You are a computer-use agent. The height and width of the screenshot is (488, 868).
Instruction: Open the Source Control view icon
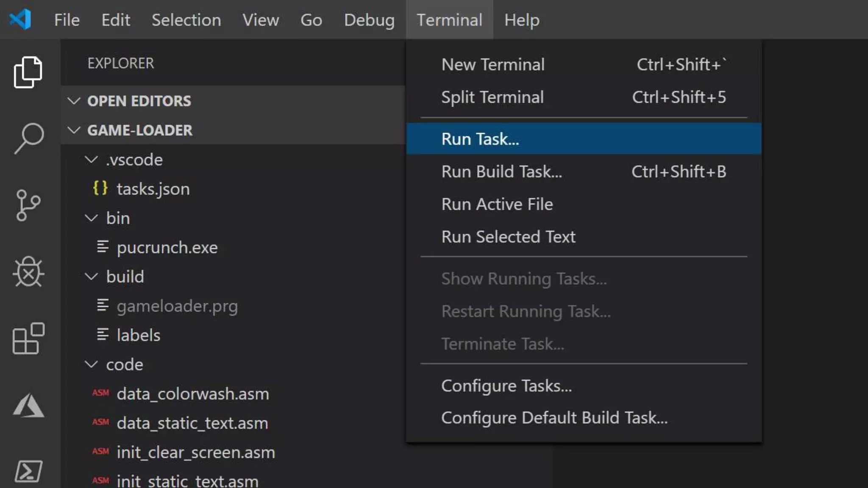click(x=28, y=205)
